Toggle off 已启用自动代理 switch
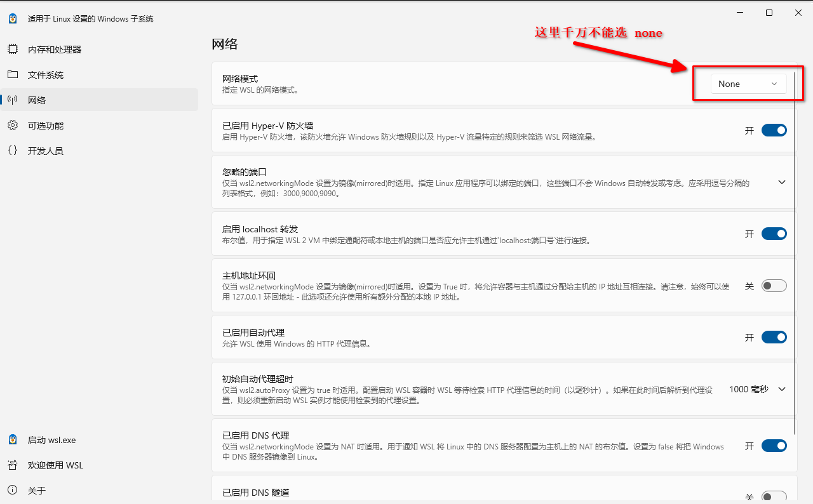 coord(774,337)
